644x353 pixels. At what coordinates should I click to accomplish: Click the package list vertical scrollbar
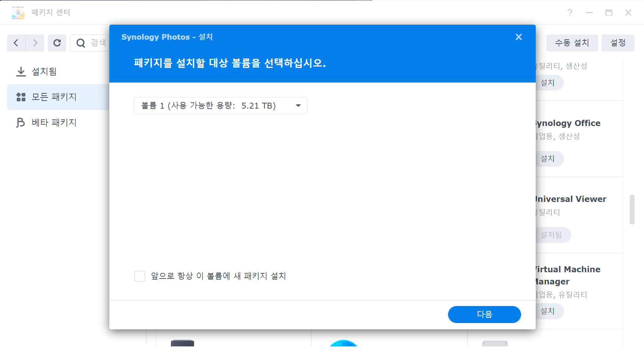[x=632, y=210]
